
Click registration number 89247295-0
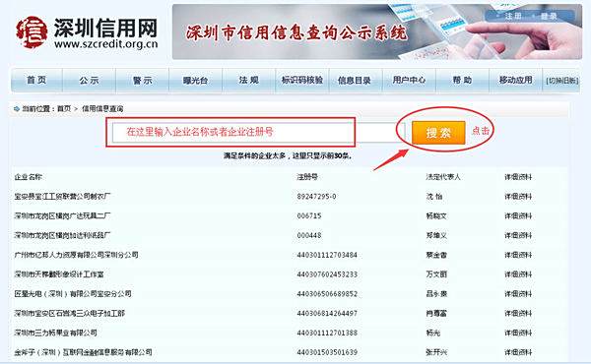(x=316, y=197)
